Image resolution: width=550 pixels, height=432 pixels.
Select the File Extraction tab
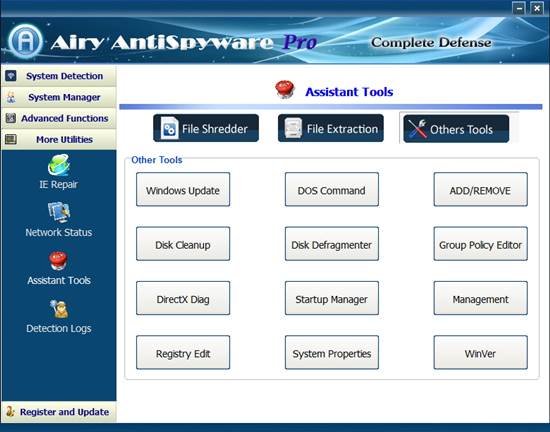pyautogui.click(x=331, y=128)
